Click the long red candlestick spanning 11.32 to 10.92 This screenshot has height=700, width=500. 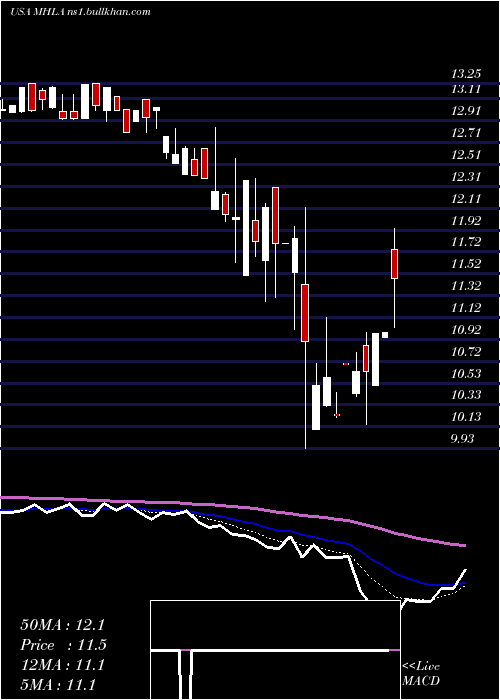305,313
